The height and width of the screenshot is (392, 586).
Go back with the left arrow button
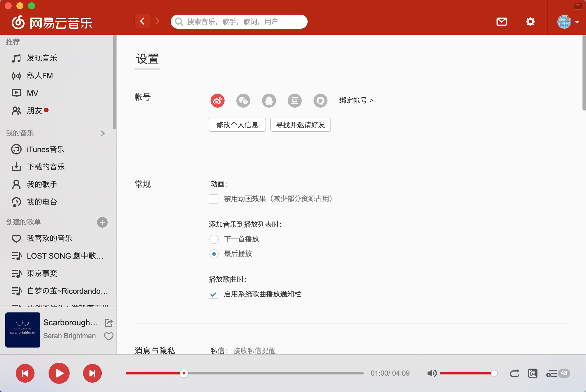pyautogui.click(x=142, y=21)
